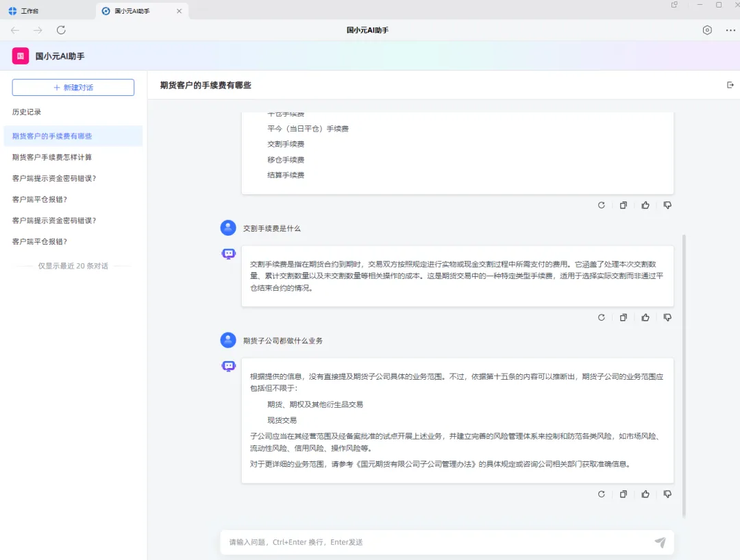Open history item 期货客户手续费怎样计算
740x560 pixels.
(x=52, y=157)
